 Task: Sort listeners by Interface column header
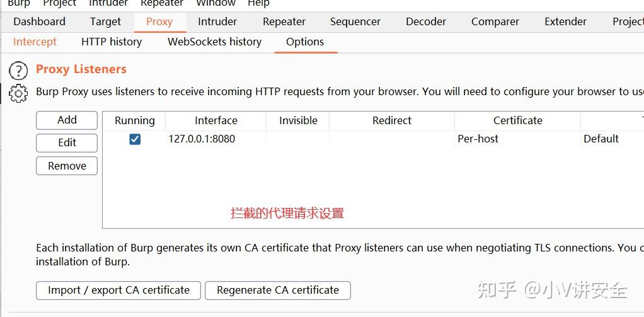pos(216,121)
